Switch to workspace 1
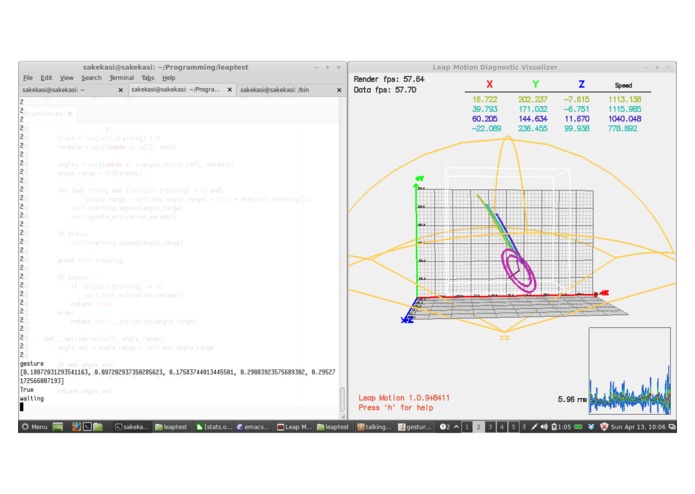 (467, 427)
